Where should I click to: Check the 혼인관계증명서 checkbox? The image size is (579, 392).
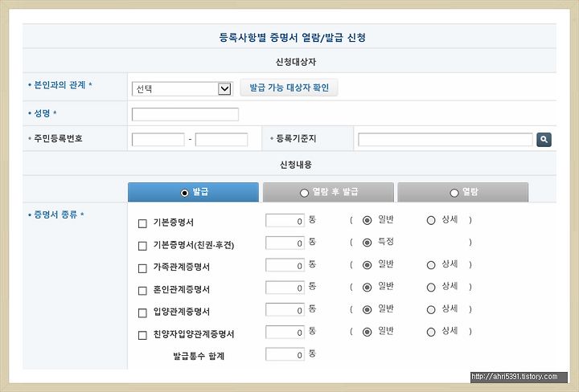142,291
